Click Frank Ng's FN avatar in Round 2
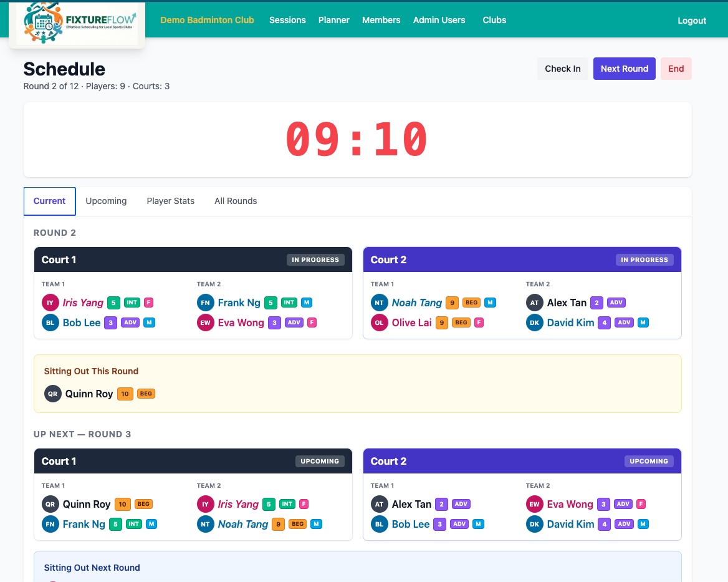The image size is (728, 582). tap(205, 303)
